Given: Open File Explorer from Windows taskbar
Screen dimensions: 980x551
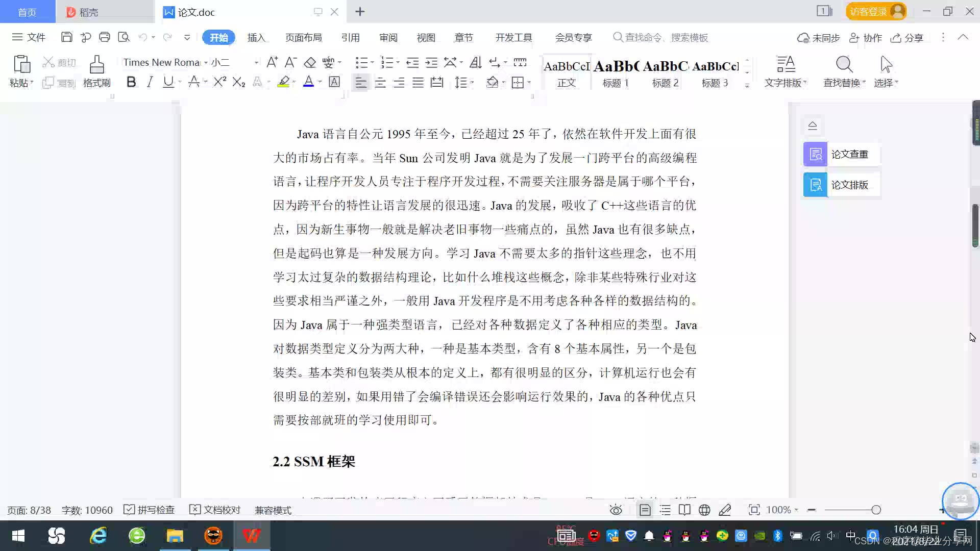Looking at the screenshot, I should [x=175, y=536].
